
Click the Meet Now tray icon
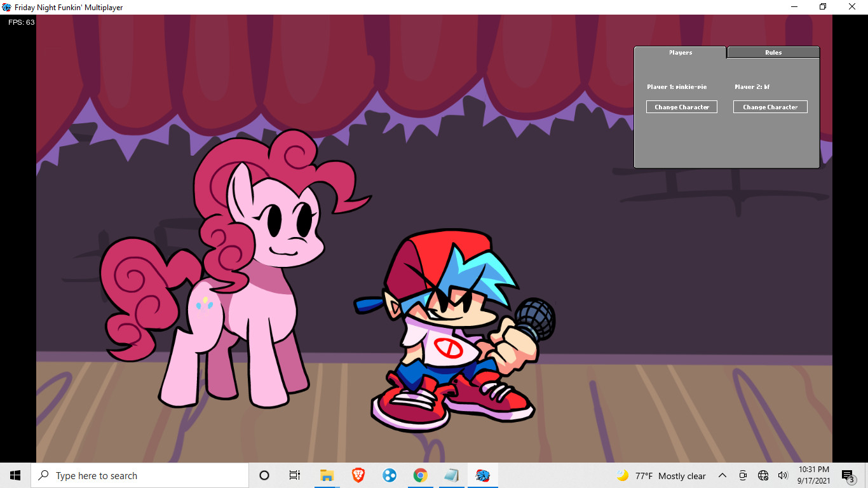743,475
